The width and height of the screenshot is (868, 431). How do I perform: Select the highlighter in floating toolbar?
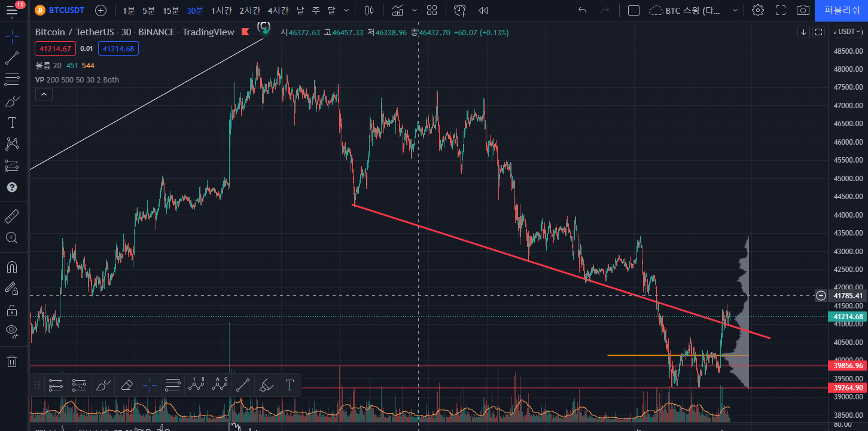pyautogui.click(x=266, y=386)
